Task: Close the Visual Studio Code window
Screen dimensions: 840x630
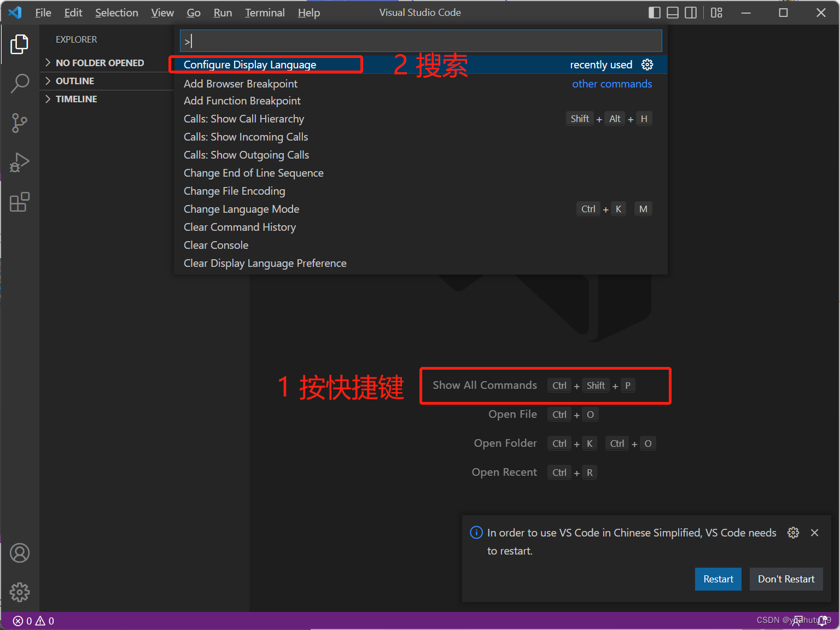Action: [821, 13]
